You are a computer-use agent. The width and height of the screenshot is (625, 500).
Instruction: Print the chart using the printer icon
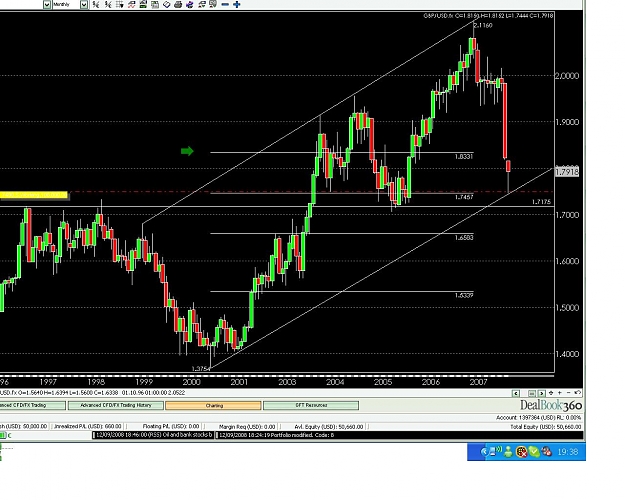pos(178,4)
